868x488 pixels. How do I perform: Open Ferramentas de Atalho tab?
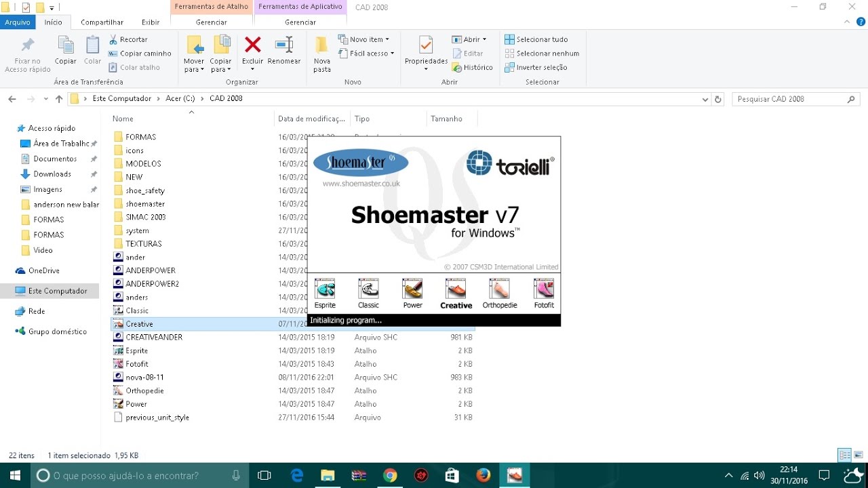click(x=211, y=7)
